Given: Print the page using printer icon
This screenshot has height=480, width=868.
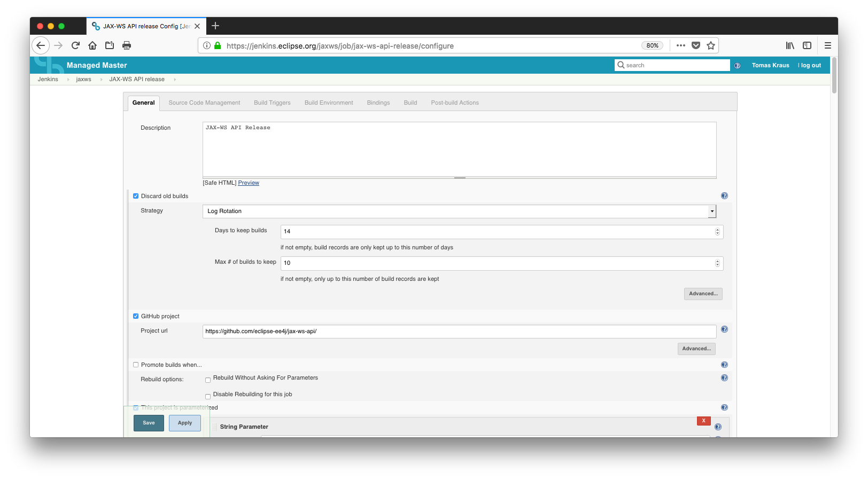Looking at the screenshot, I should (127, 45).
